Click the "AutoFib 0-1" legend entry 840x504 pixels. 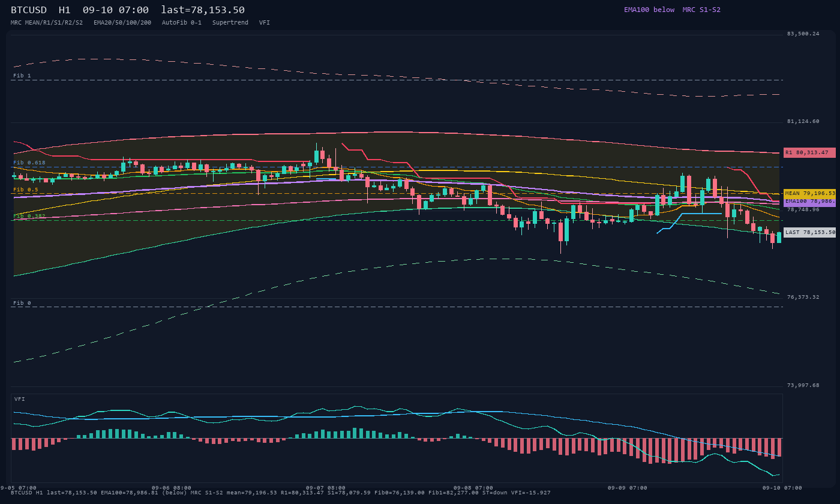coord(182,23)
